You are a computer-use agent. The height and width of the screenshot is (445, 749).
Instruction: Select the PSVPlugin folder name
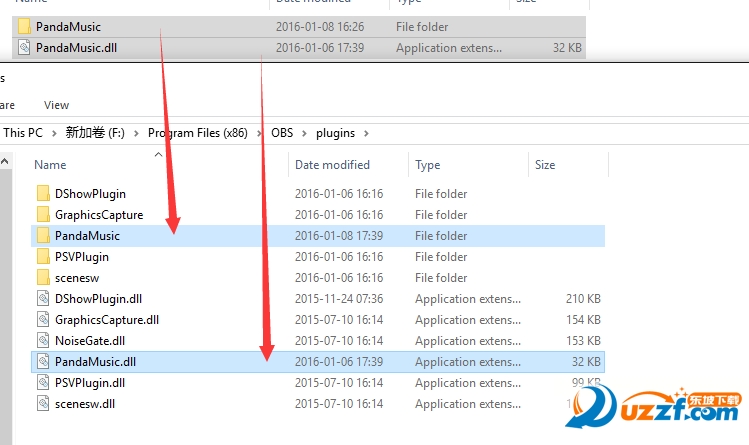point(82,257)
